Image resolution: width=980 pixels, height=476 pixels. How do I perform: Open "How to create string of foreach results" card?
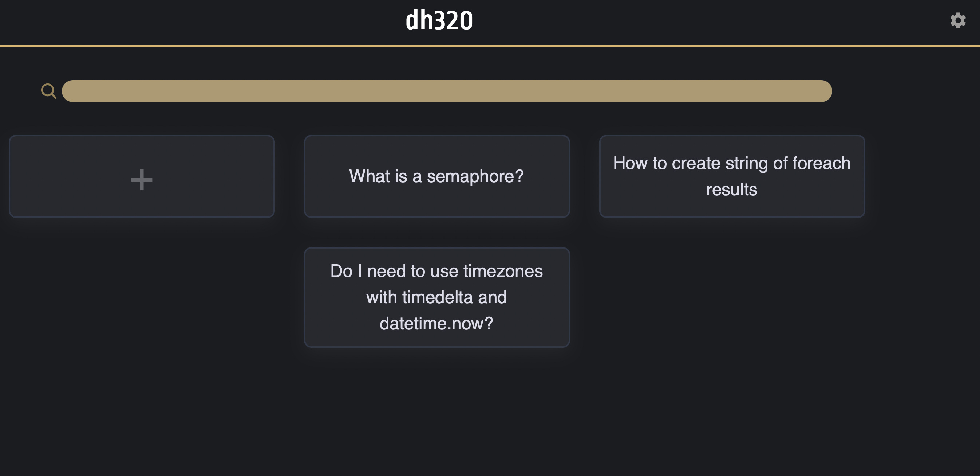tap(732, 176)
